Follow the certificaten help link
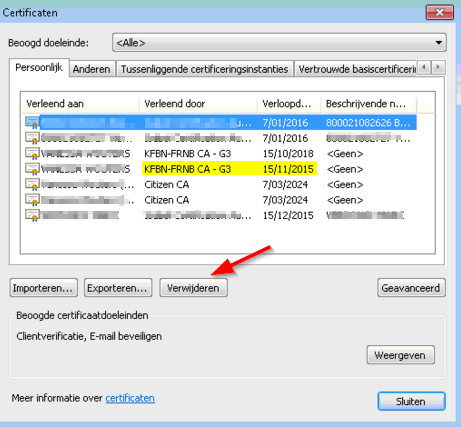Viewport: 461px width, 427px height. point(130,398)
